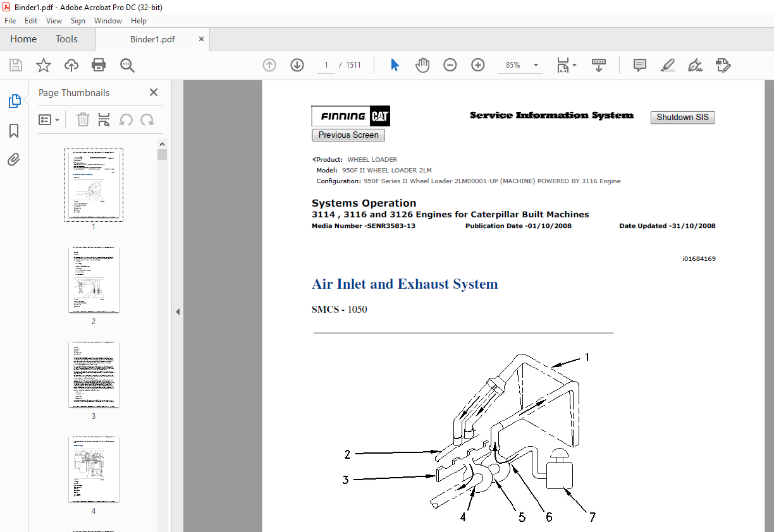Click the scrolling mode download icon

599,65
